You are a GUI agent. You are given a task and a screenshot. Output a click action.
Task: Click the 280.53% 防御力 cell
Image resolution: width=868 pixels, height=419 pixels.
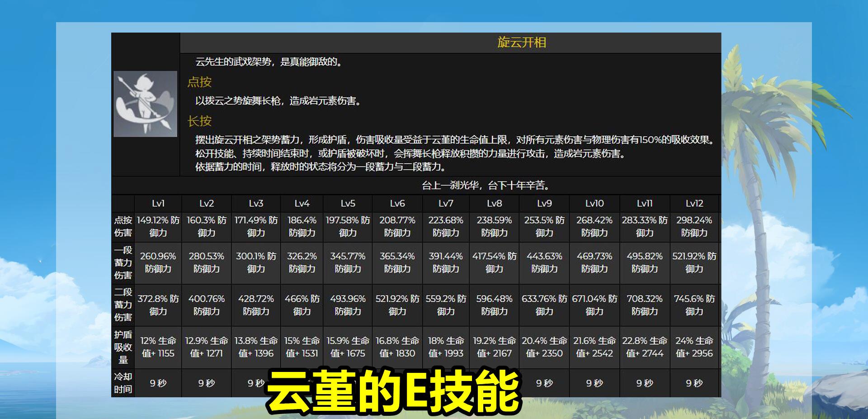pos(207,263)
